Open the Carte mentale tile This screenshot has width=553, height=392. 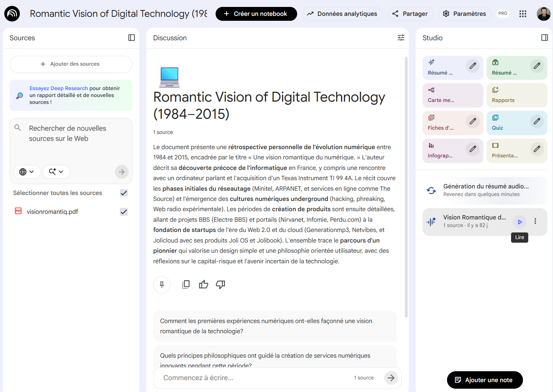coord(453,95)
